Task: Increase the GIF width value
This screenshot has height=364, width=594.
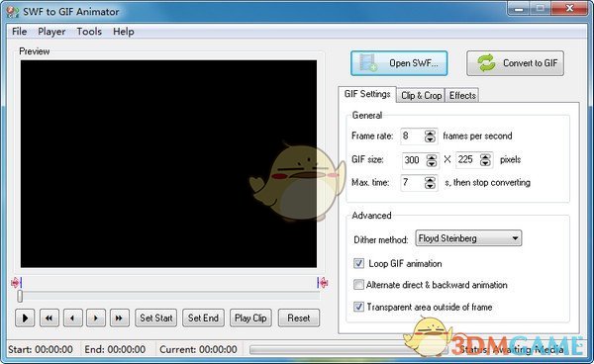Action: (432, 157)
